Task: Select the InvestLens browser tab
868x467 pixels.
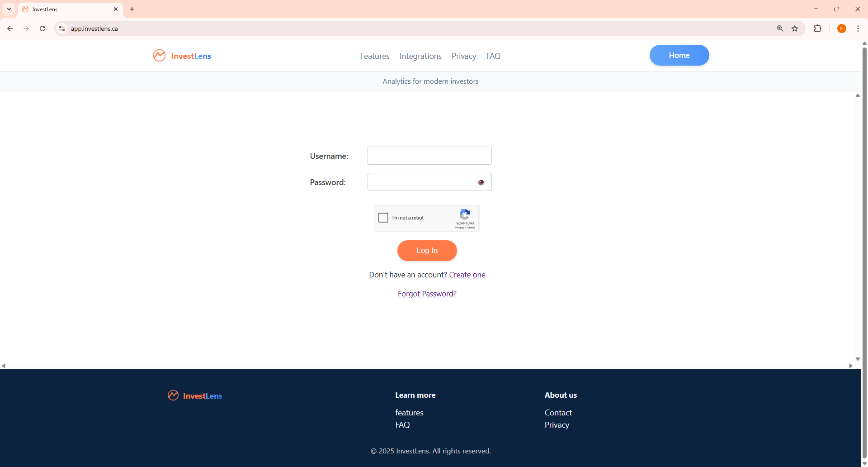Action: 71,10
